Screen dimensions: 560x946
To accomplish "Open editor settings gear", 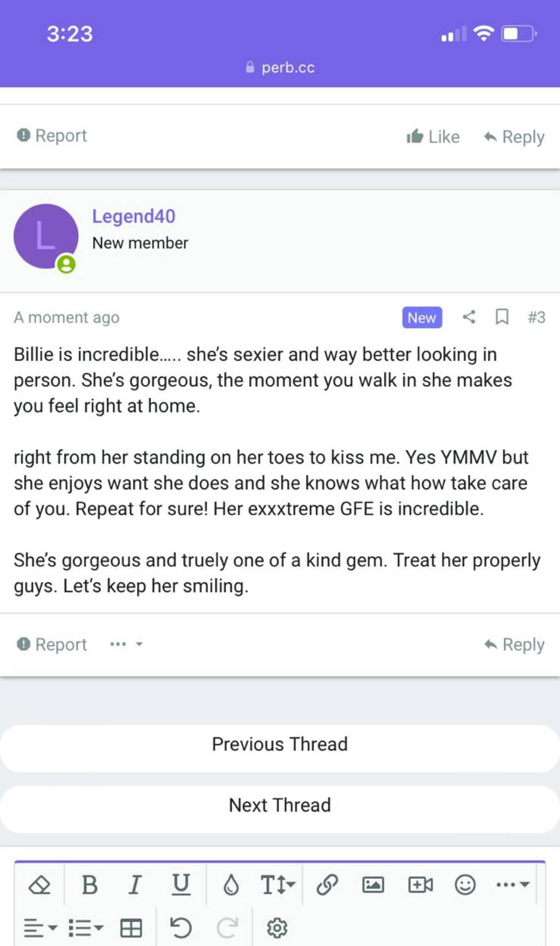I will (277, 928).
